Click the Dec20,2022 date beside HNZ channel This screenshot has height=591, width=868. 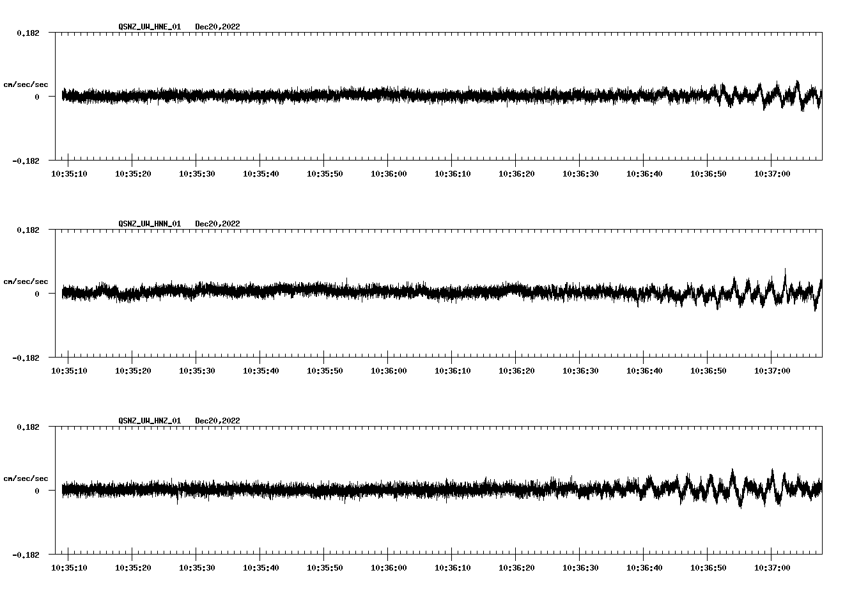point(217,420)
